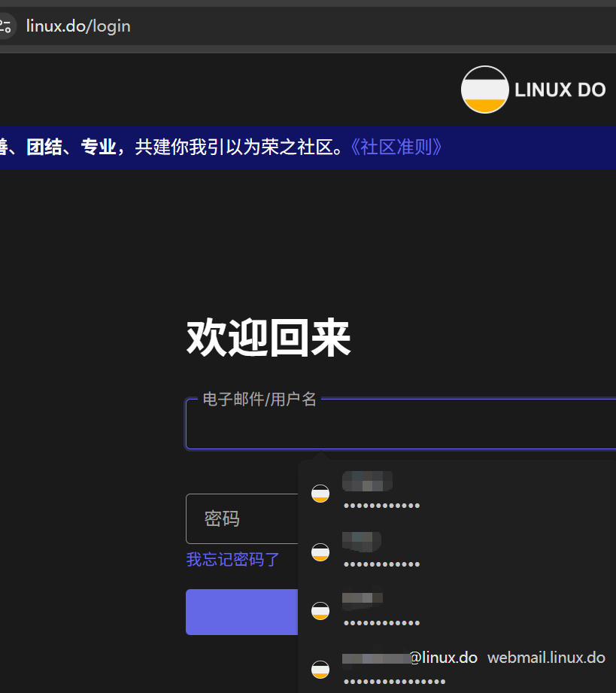
Task: Select the linux.do/login address bar text
Action: [78, 26]
